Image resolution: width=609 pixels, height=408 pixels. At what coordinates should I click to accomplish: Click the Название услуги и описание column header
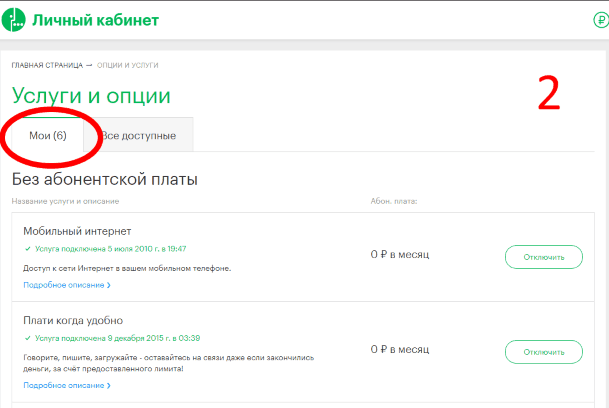[65, 201]
